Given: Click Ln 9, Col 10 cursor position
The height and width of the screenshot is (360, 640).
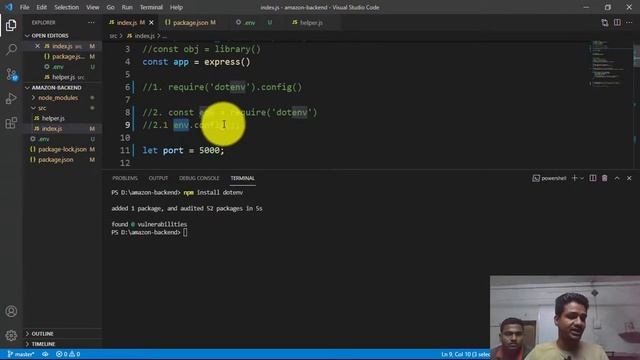Looking at the screenshot, I should 465,354.
